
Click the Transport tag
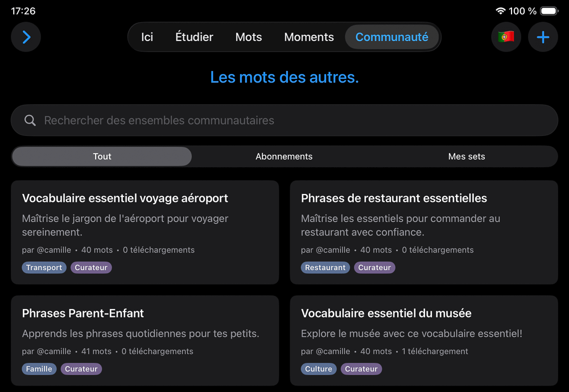(44, 267)
